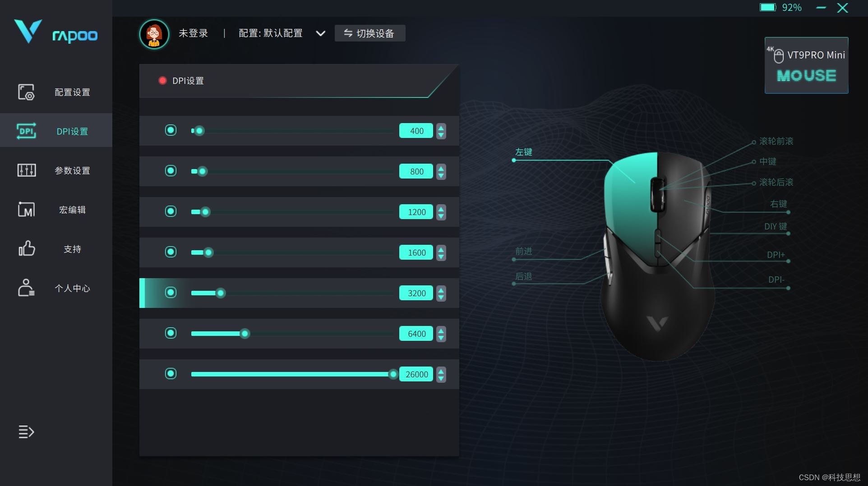Open the 个人中心 user icon
868x486 pixels.
coord(26,288)
